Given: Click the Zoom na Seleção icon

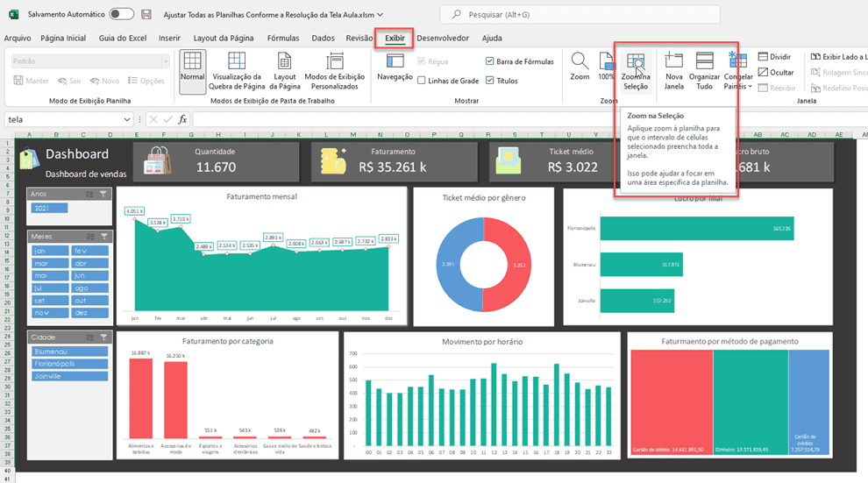Looking at the screenshot, I should pos(636,63).
